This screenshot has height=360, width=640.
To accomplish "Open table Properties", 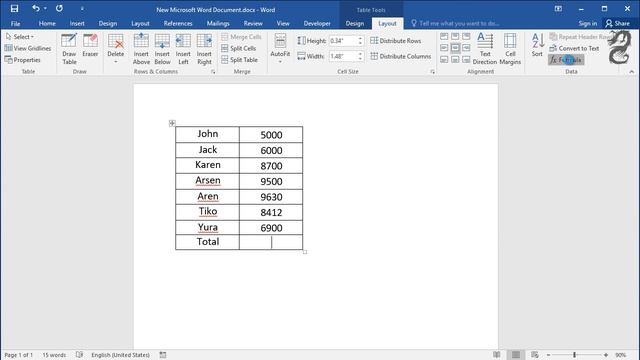I will (x=23, y=60).
